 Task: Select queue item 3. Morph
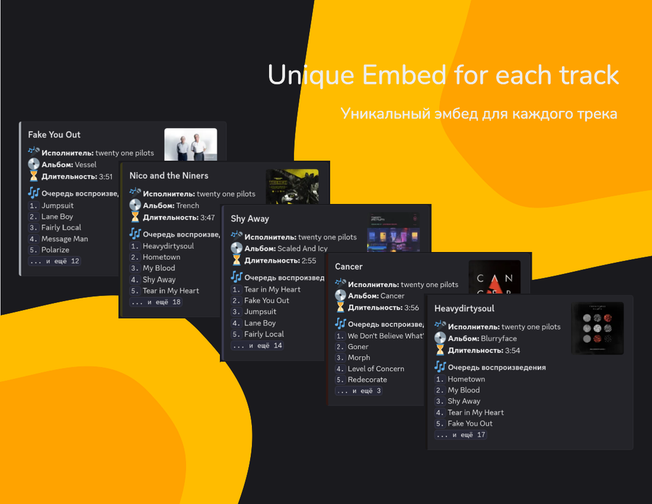(353, 358)
